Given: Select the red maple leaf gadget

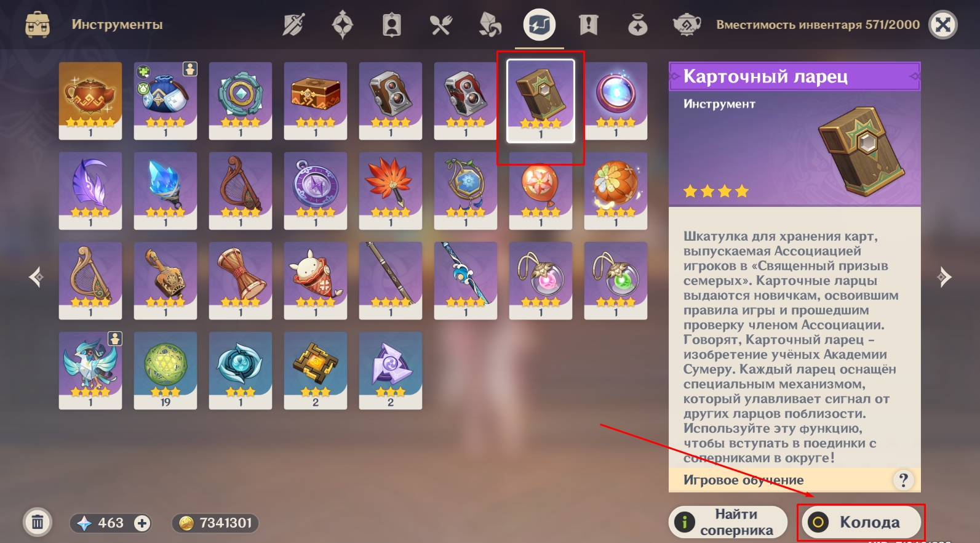Looking at the screenshot, I should point(391,191).
